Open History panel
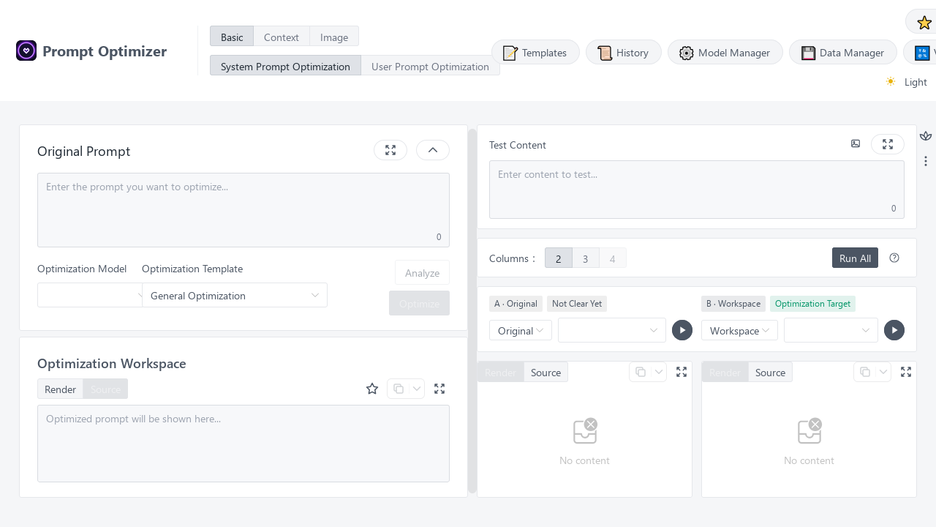This screenshot has width=936, height=527. pyautogui.click(x=623, y=53)
